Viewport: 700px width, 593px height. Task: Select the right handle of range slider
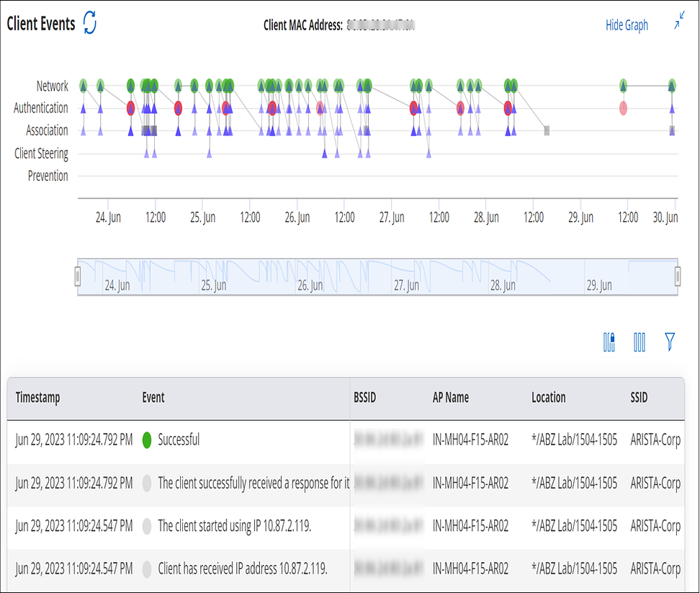[677, 277]
